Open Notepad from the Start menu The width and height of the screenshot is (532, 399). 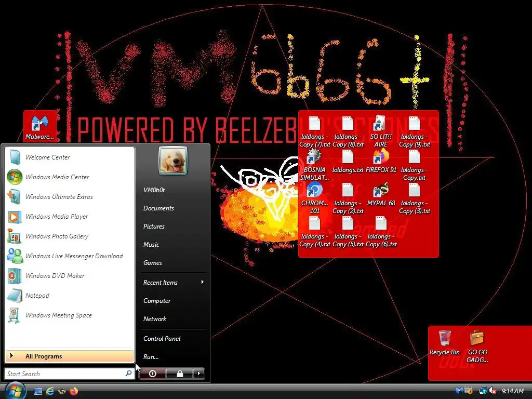[x=70, y=295]
